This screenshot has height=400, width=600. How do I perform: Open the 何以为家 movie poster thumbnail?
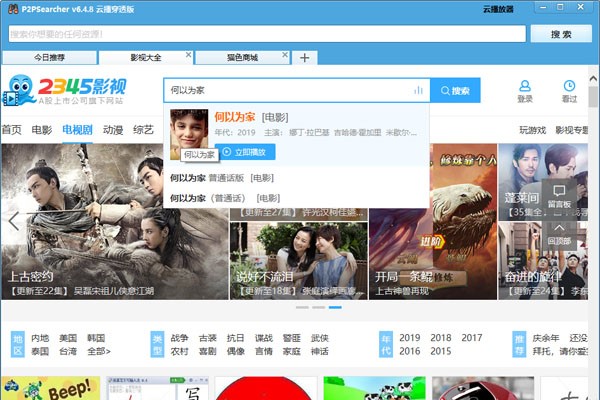(189, 134)
